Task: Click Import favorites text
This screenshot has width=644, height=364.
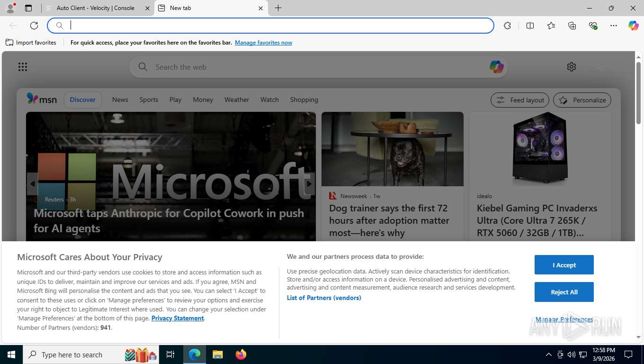Action: point(36,43)
